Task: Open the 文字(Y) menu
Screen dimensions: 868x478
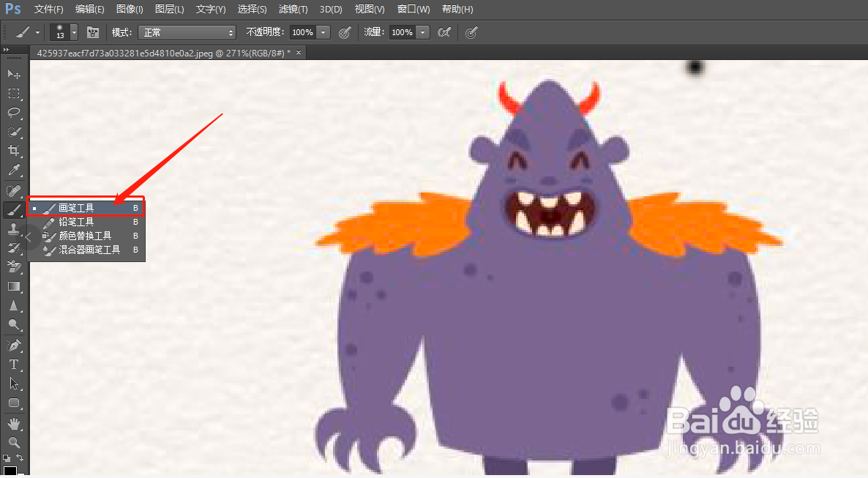Action: pyautogui.click(x=211, y=10)
